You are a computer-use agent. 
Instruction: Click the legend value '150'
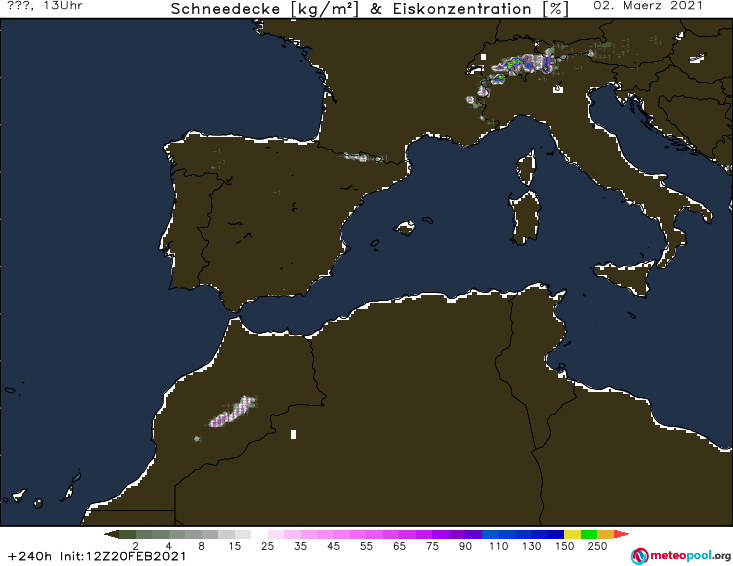[x=564, y=546]
